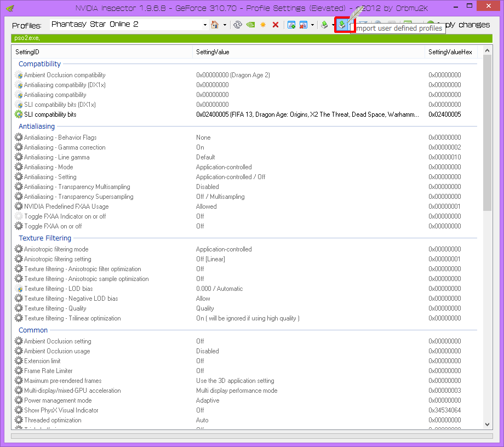Click the scrollbar down arrow
Viewport: 504px width, 447px height.
(x=487, y=425)
